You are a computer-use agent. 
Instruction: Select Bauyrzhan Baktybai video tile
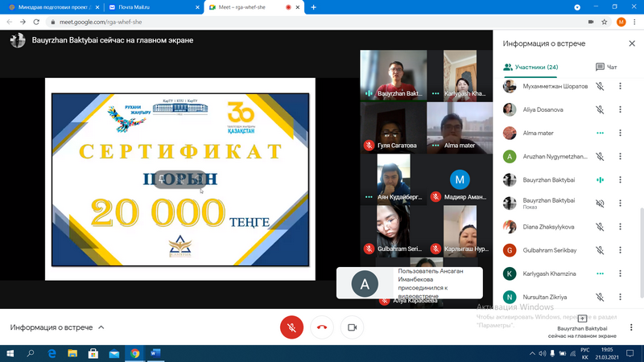394,76
